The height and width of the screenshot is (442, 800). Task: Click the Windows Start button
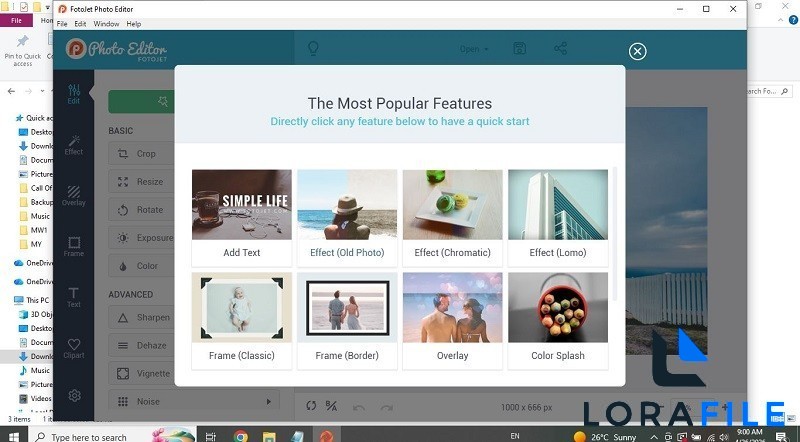point(13,436)
